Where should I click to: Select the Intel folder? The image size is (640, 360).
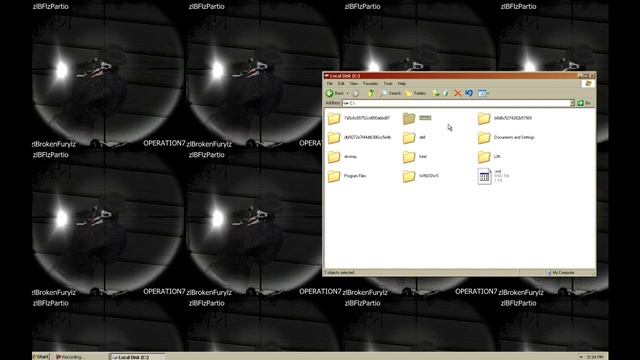(x=414, y=157)
